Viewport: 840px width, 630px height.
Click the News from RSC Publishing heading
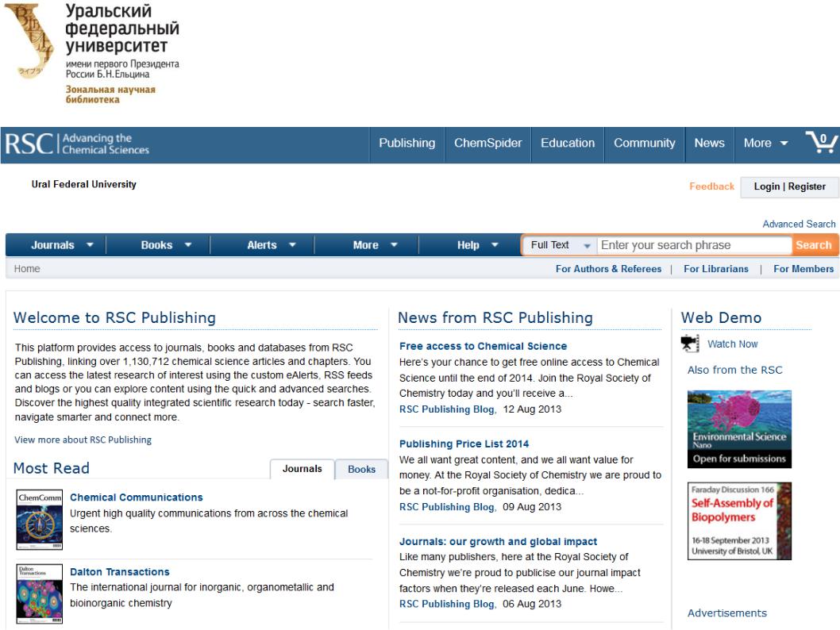click(x=495, y=317)
